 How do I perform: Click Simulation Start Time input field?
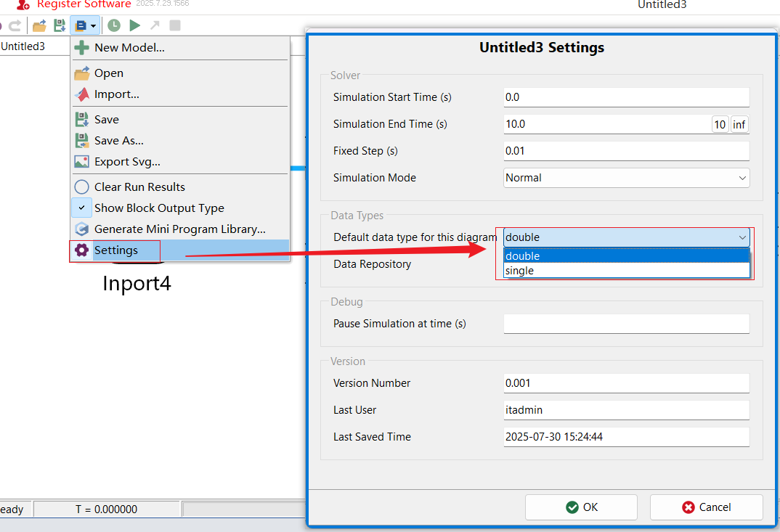pos(626,97)
